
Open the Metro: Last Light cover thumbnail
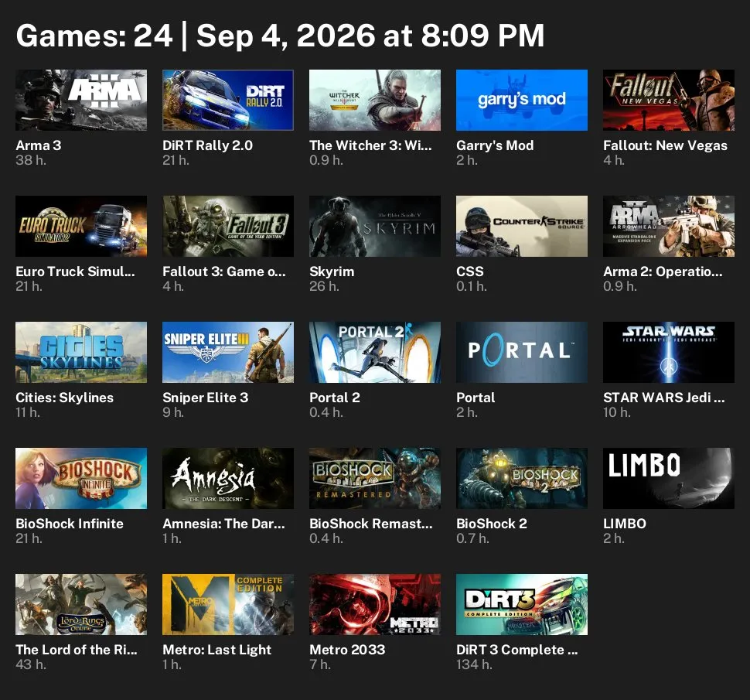point(228,604)
